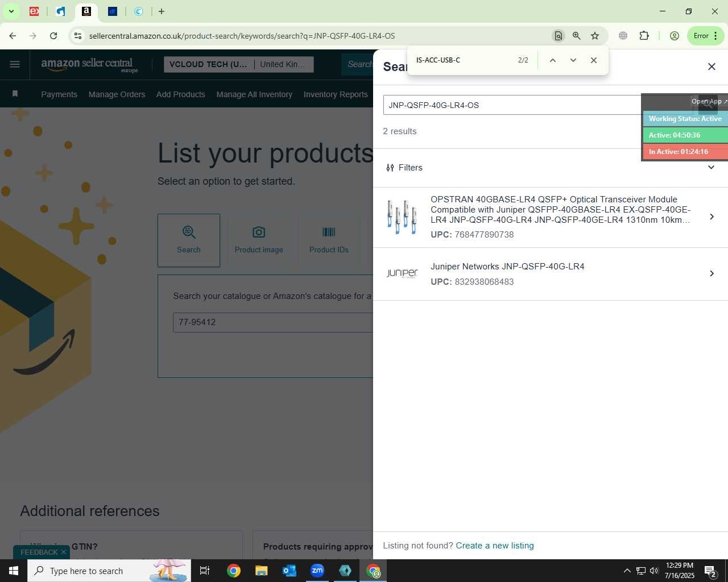Open the FEEDBACK button

pyautogui.click(x=39, y=552)
